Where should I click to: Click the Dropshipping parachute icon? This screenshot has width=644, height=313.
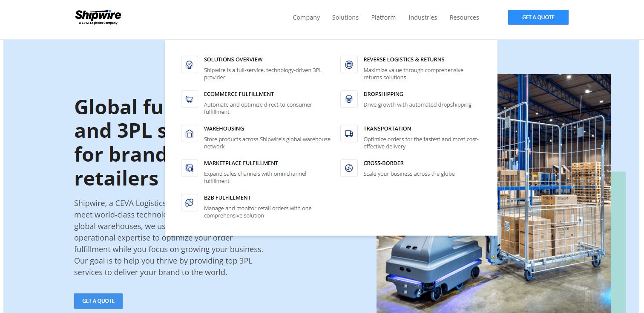point(349,99)
